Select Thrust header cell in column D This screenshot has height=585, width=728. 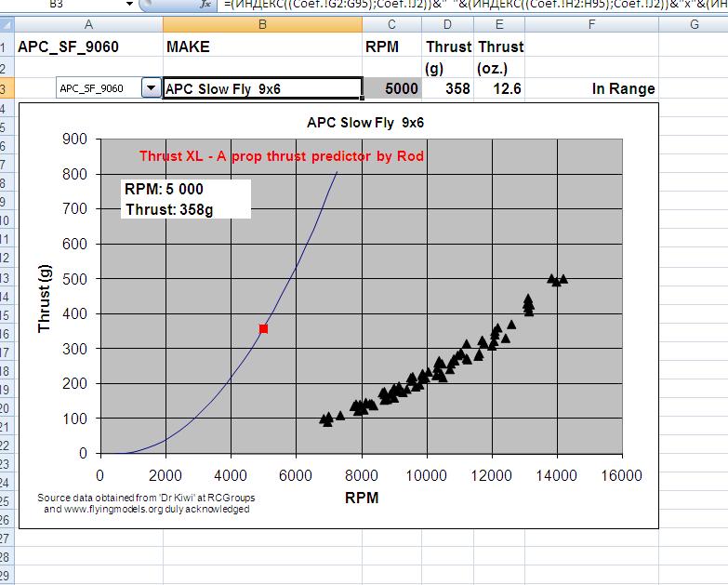(447, 47)
